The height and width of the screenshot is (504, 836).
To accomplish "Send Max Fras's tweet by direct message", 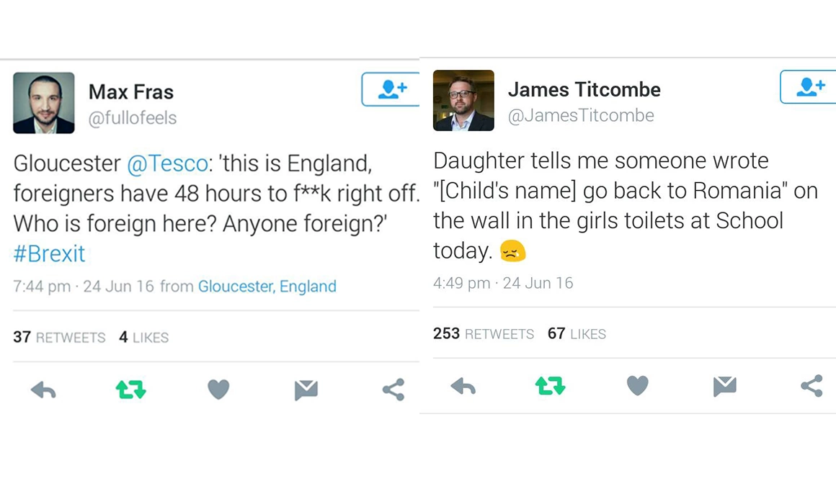I will pos(306,390).
